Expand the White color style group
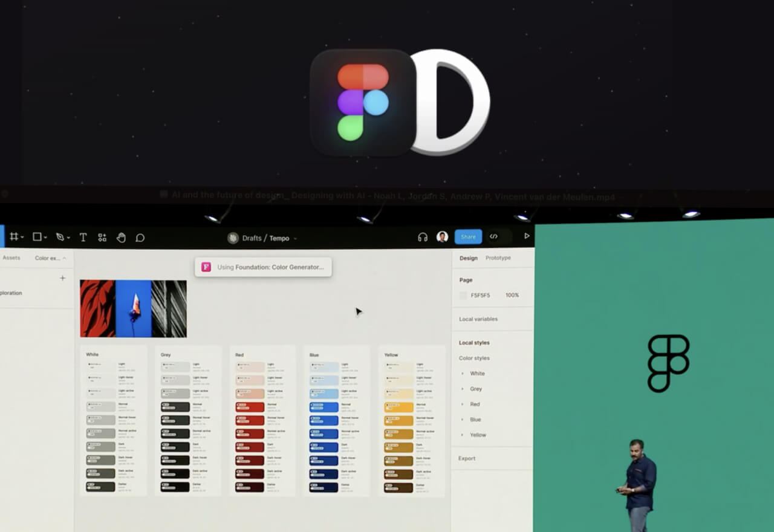The height and width of the screenshot is (532, 774). click(463, 374)
